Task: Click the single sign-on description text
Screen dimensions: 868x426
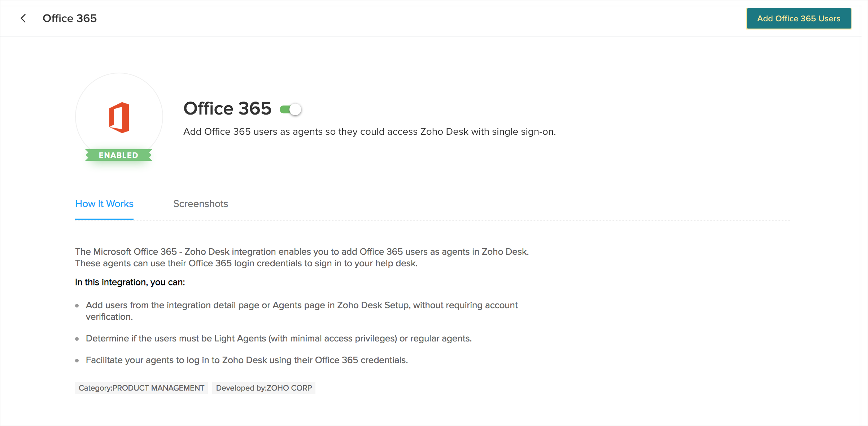Action: coord(369,132)
